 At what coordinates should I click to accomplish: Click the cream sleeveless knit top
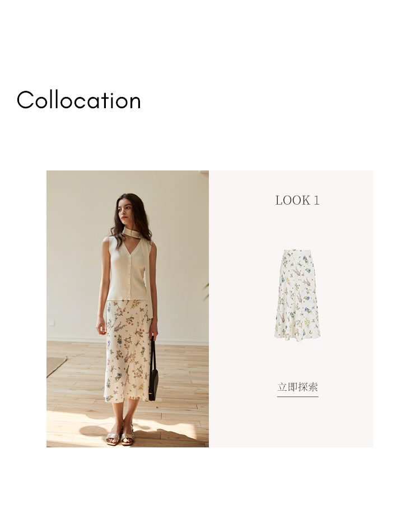pos(126,269)
